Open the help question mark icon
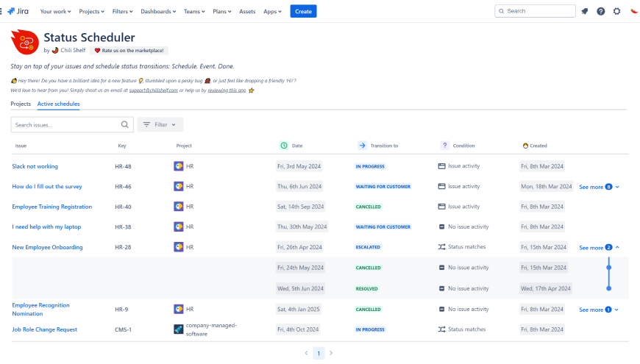 (x=601, y=11)
